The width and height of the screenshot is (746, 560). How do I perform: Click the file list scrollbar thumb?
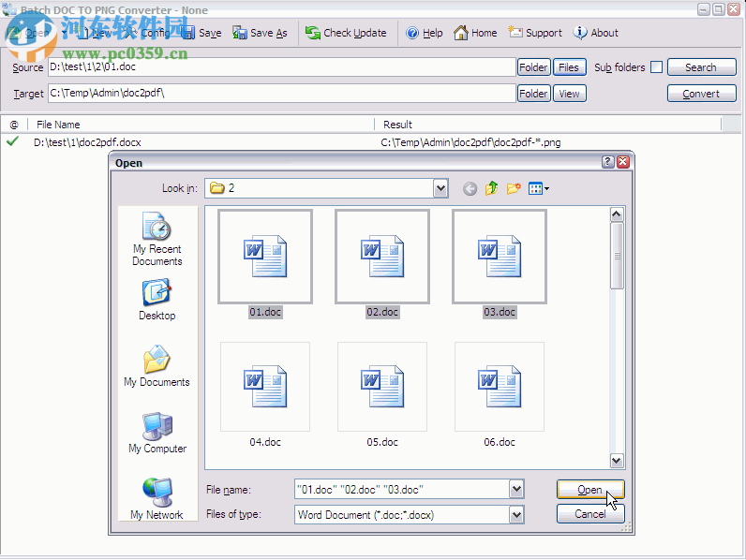(617, 256)
